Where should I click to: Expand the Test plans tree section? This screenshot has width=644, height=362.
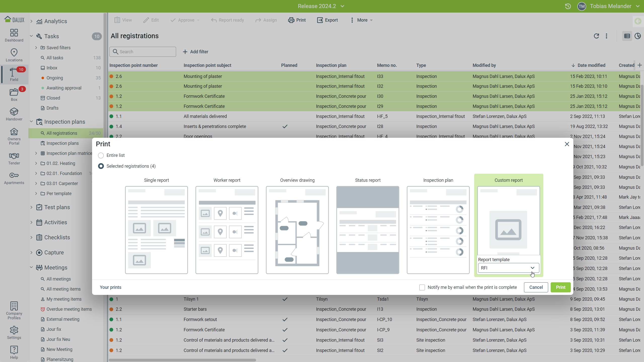31,207
